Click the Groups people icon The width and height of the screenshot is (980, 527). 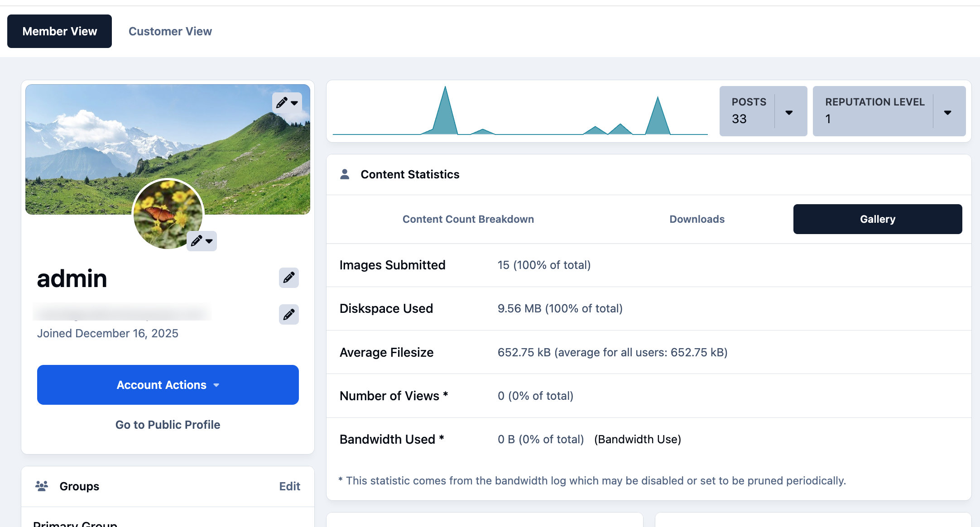click(x=42, y=486)
